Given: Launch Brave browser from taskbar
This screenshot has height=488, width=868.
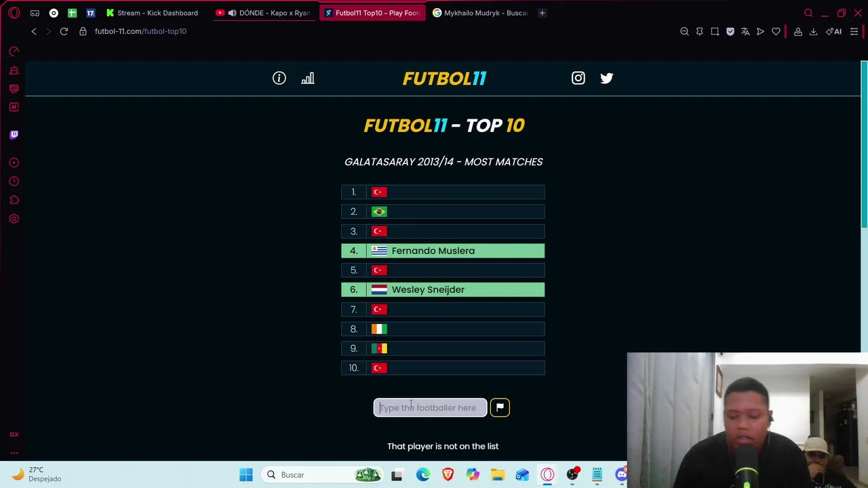Looking at the screenshot, I should [x=448, y=474].
